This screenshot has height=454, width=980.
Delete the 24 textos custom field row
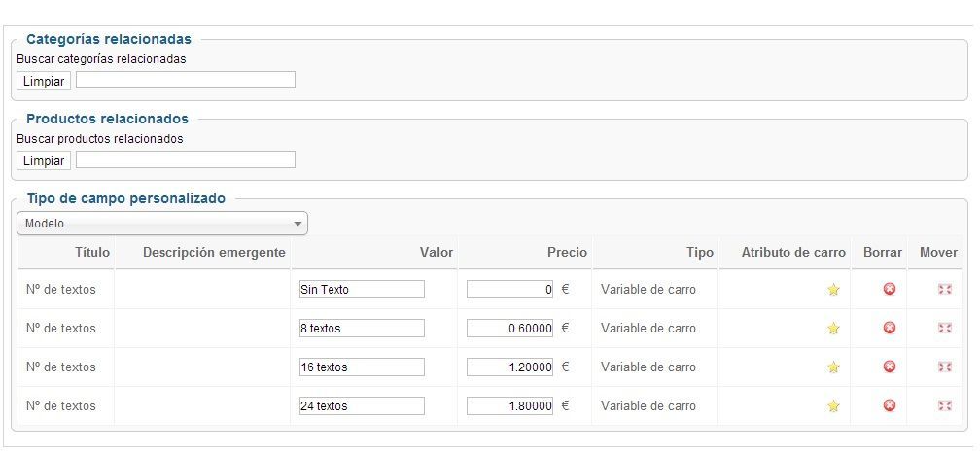[x=889, y=405]
